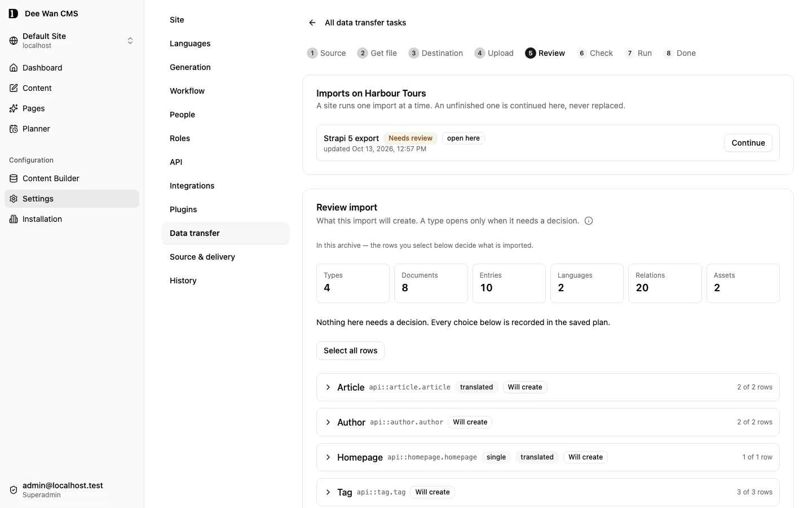This screenshot has height=508, width=812.
Task: Go to step 1 Source
Action: pos(326,53)
